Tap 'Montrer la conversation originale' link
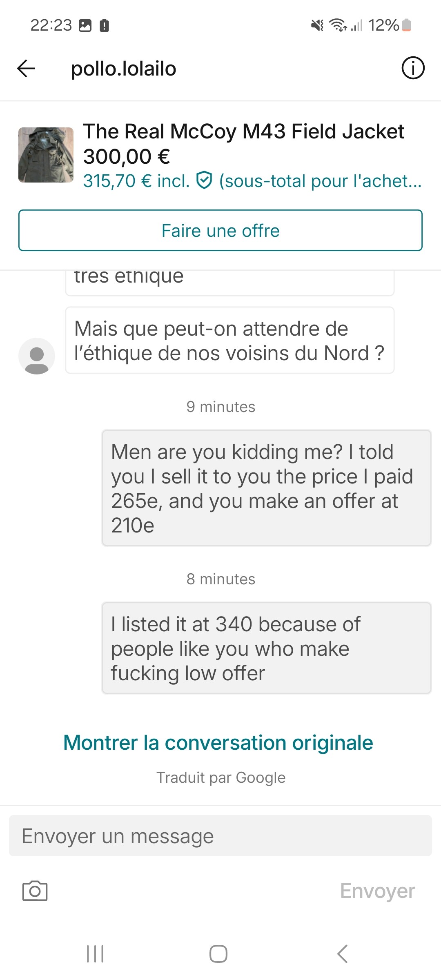Screen dimensions: 441x980 [218, 742]
